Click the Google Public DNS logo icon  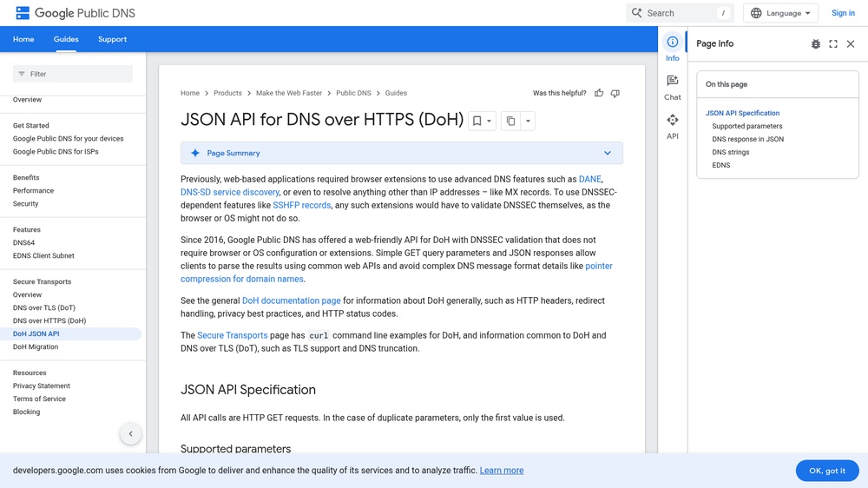[x=23, y=13]
